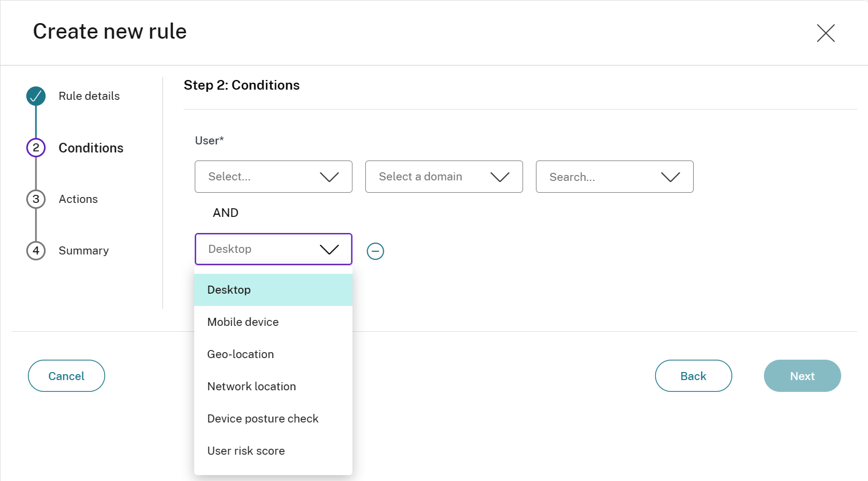Remove the Desktop condition with minus icon
868x481 pixels.
[375, 251]
